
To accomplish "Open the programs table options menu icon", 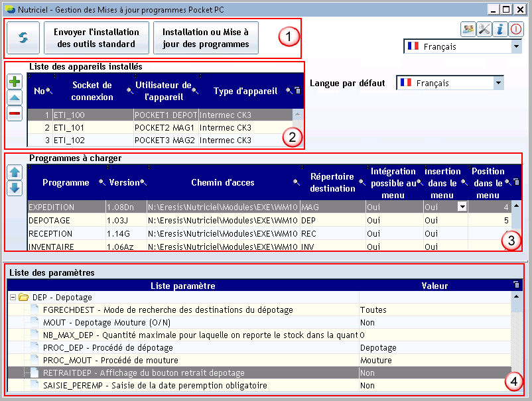I will 516,182.
